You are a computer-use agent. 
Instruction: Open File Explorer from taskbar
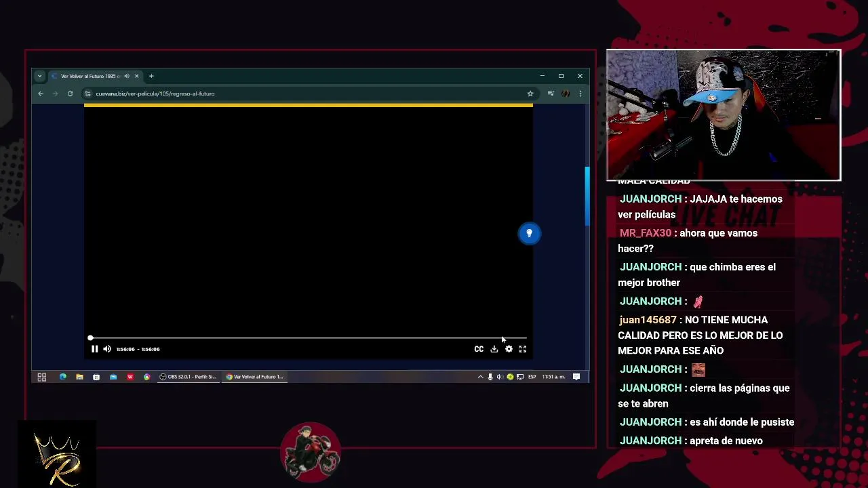79,377
